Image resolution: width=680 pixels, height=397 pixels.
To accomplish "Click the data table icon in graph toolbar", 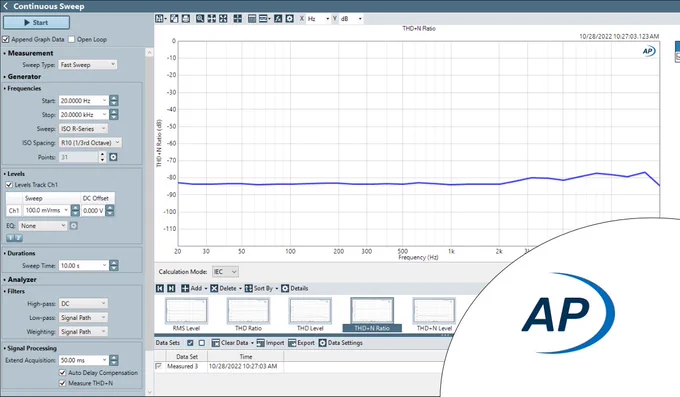I will coord(252,19).
